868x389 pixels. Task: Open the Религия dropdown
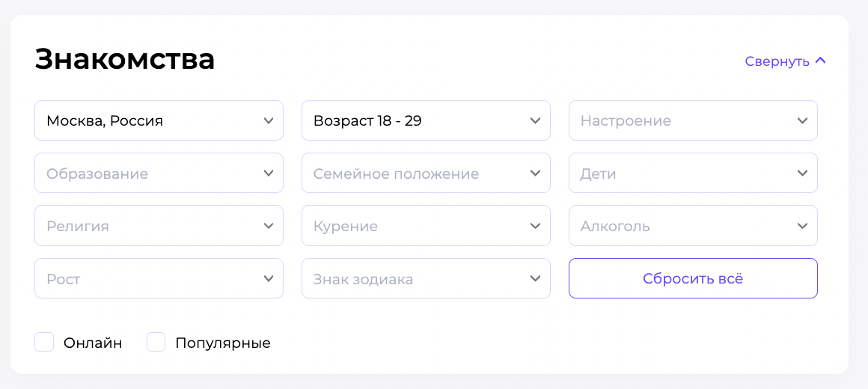[159, 226]
